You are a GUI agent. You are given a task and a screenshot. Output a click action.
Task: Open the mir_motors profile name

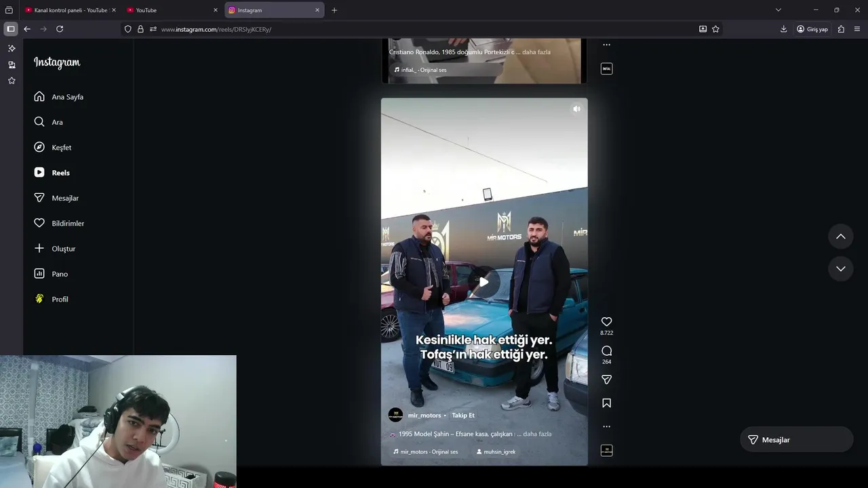click(425, 415)
